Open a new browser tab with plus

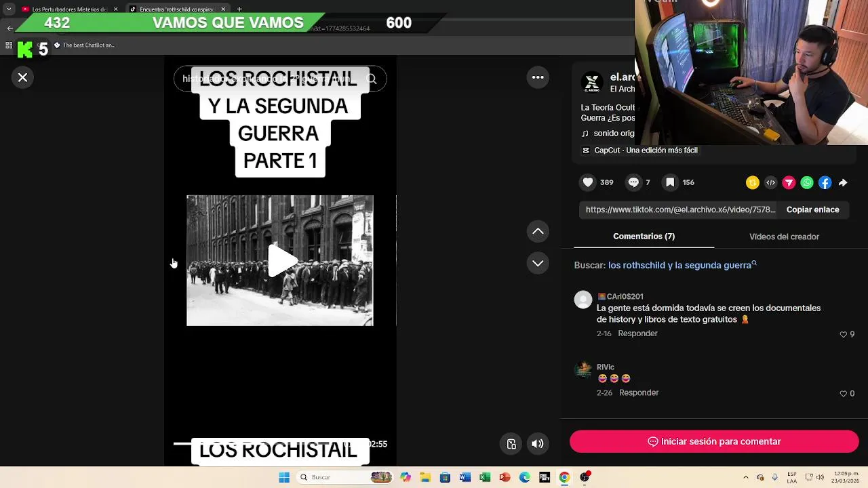pos(239,9)
